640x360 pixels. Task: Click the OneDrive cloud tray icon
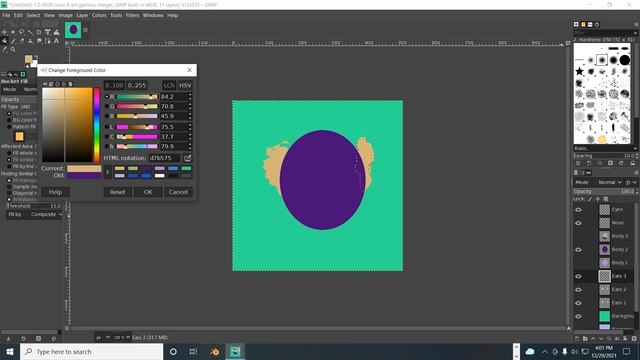pyautogui.click(x=530, y=351)
